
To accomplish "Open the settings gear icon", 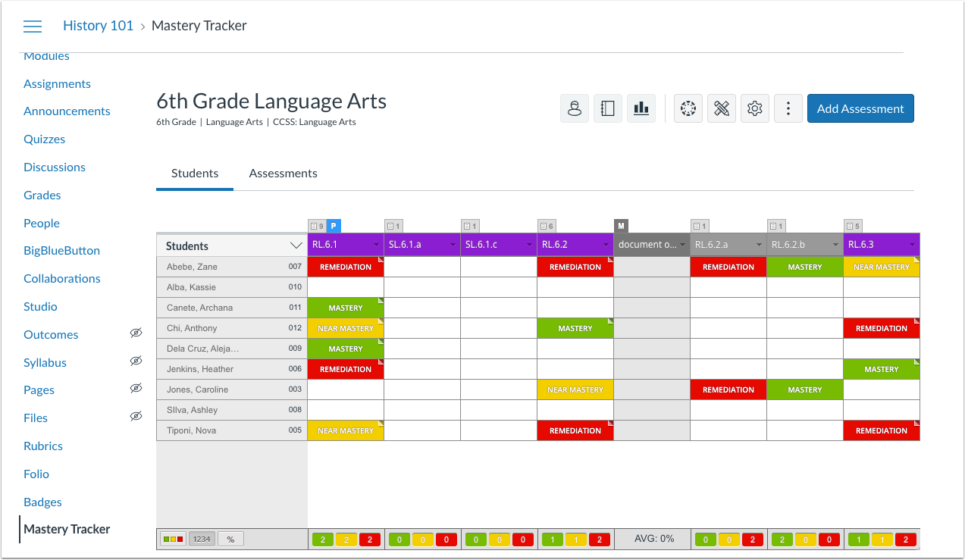I will pyautogui.click(x=754, y=108).
